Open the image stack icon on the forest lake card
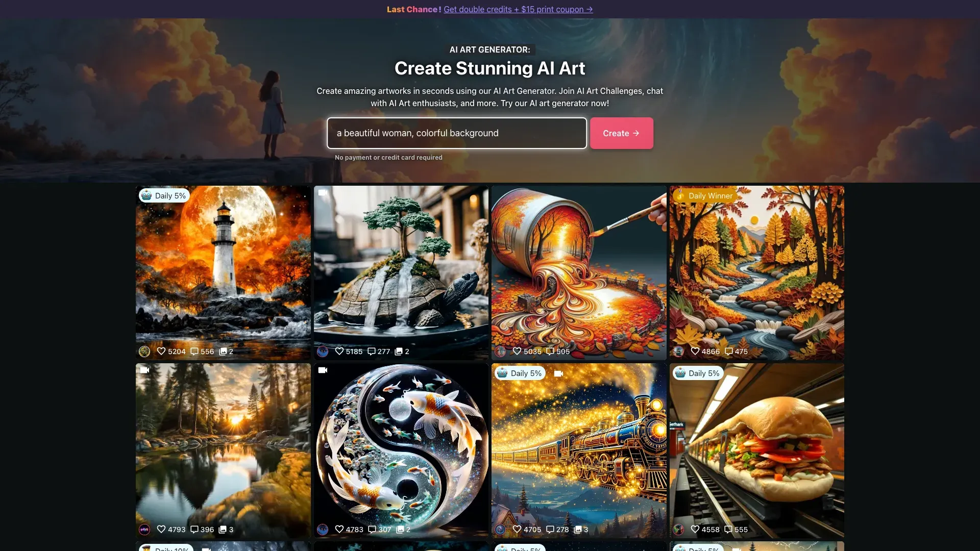This screenshot has width=980, height=551. [x=223, y=529]
